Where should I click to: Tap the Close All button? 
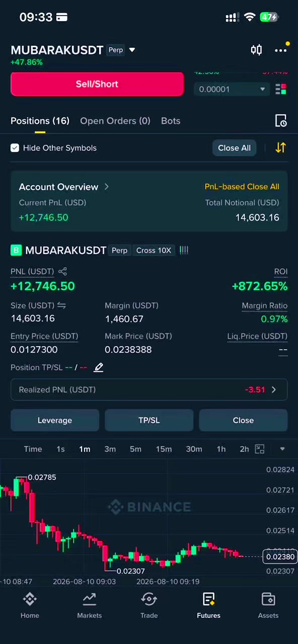pyautogui.click(x=234, y=148)
